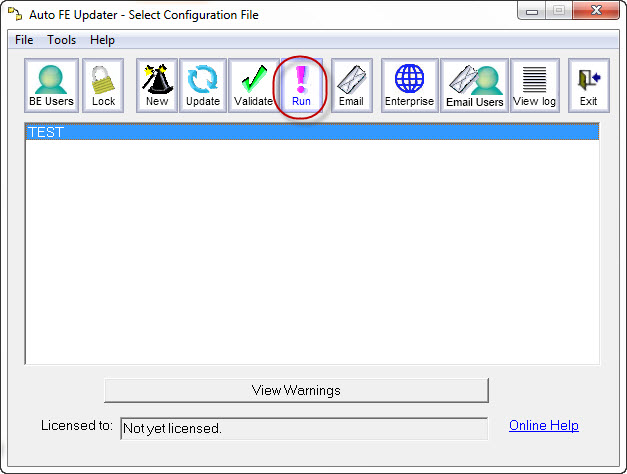Click the Email Users toolbar button
Image resolution: width=627 pixels, height=474 pixels.
point(475,85)
